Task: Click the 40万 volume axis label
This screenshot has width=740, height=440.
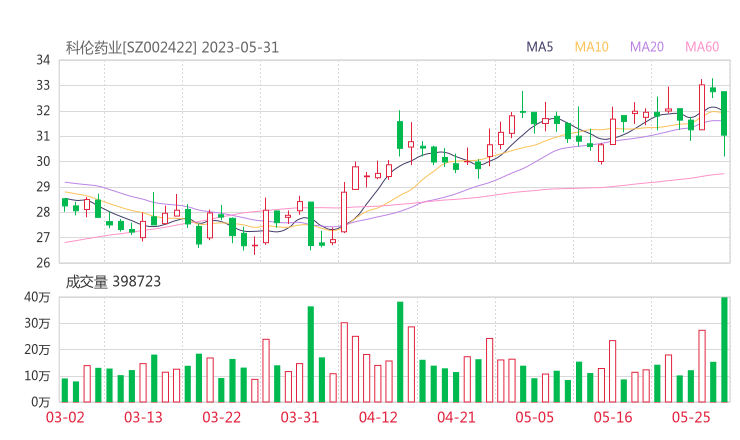Action: point(37,297)
